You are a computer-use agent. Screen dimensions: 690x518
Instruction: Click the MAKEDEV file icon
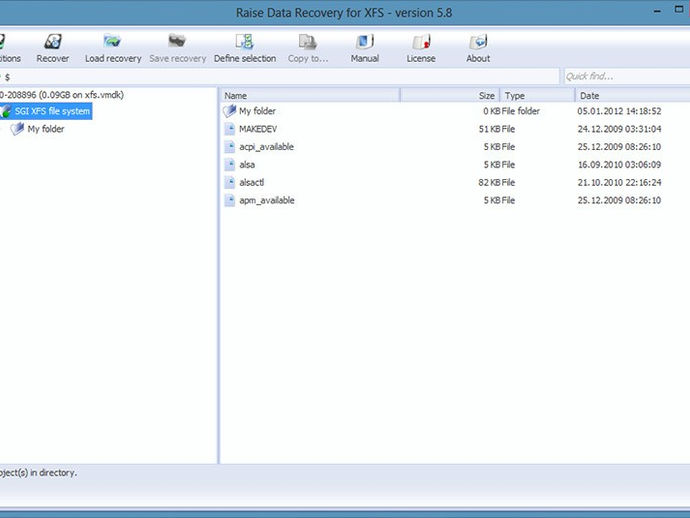(x=230, y=129)
